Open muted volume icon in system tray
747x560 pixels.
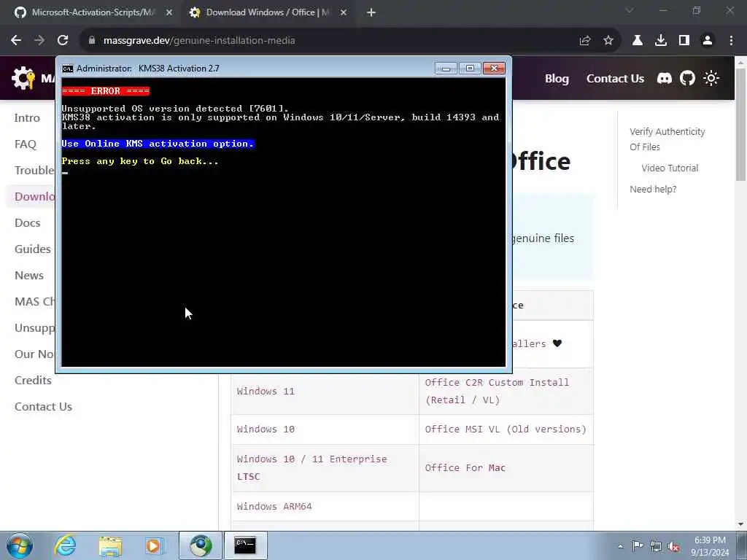pos(673,546)
